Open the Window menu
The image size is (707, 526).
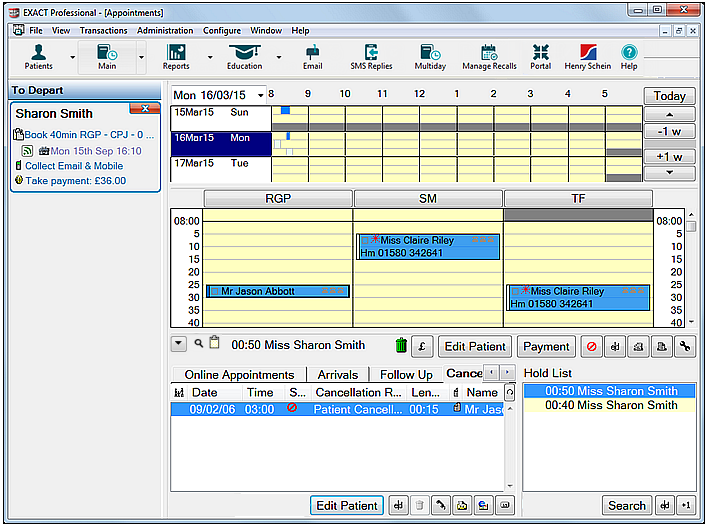coord(266,31)
